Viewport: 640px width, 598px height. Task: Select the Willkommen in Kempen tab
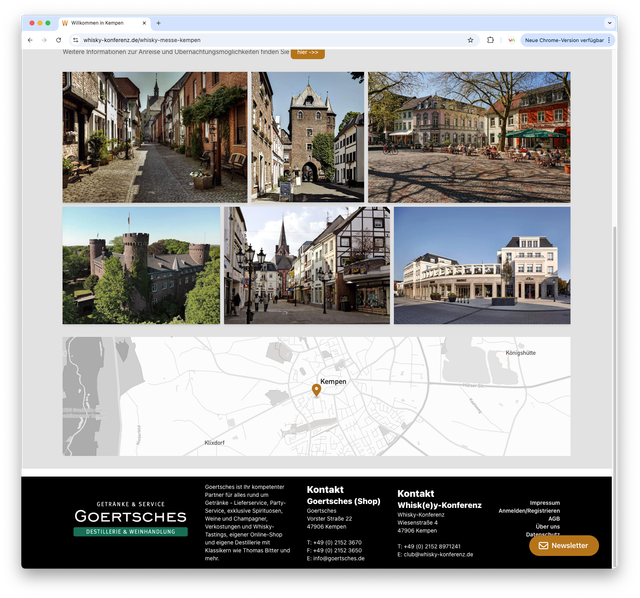pos(100,23)
